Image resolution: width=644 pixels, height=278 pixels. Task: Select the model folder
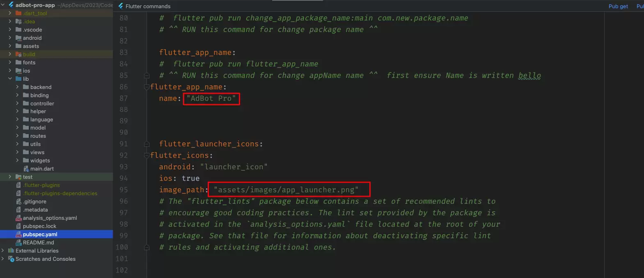[x=38, y=128]
